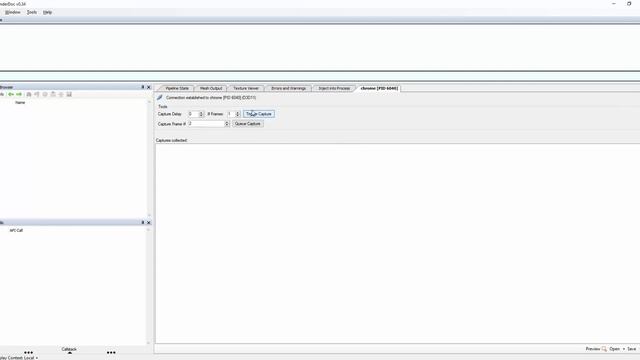The image size is (640, 360).
Task: Select the chrome [PID 6040] tab
Action: click(379, 88)
